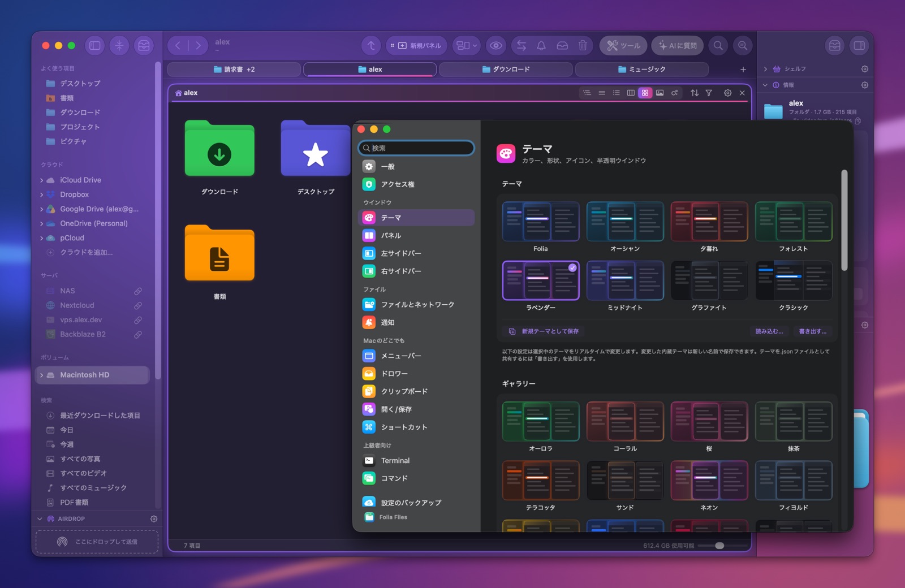
Task: Click the go-up arrow in the toolbar
Action: 371,46
